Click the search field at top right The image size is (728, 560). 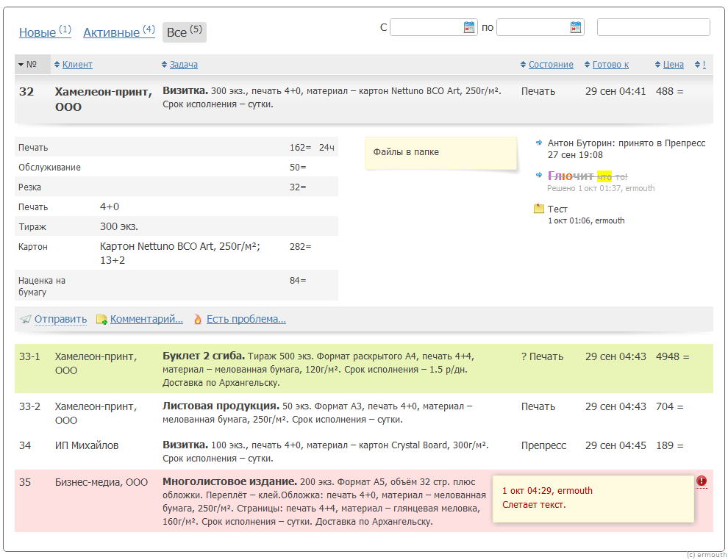pyautogui.click(x=653, y=27)
